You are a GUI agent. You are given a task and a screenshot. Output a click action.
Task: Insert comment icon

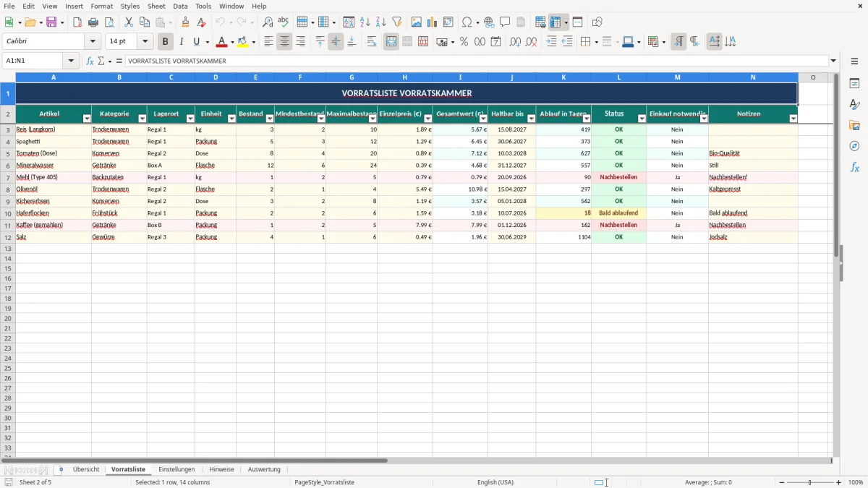point(505,22)
